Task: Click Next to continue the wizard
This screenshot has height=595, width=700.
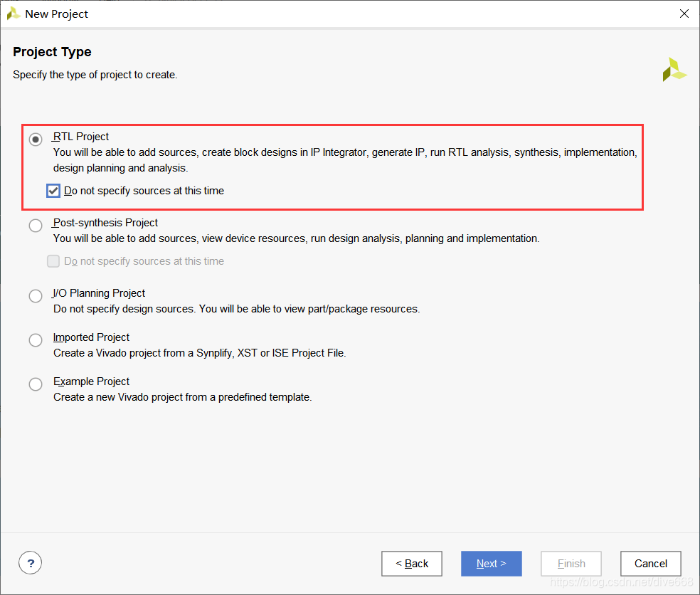Action: 491,564
